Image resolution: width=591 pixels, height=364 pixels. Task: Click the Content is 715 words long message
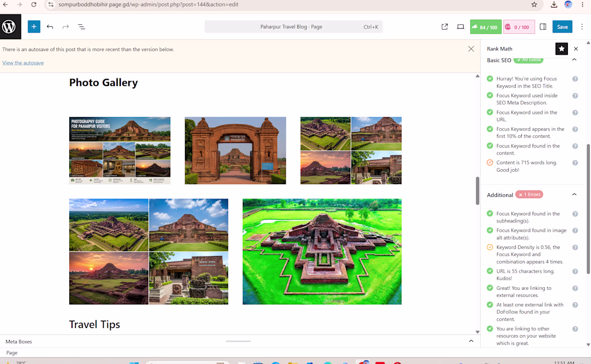(527, 166)
